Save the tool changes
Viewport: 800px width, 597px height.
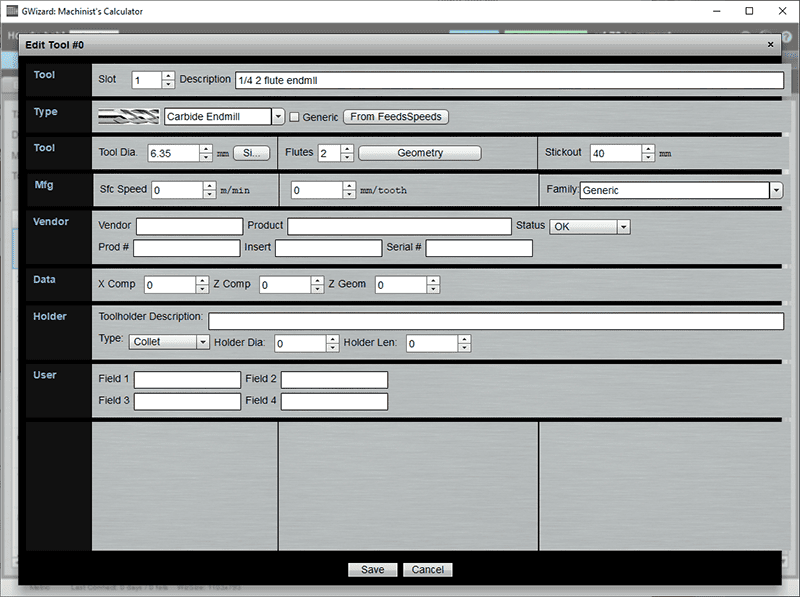coord(372,569)
